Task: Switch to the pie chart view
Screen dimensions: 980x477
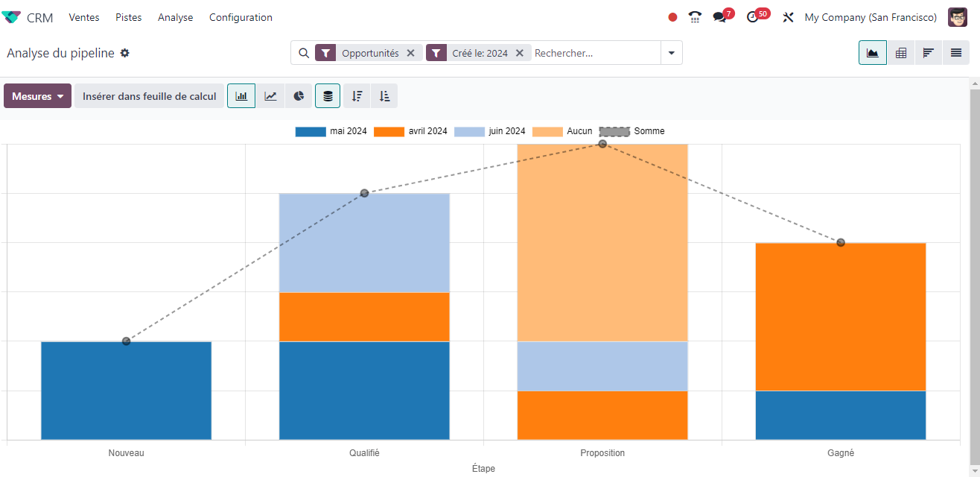Action: 299,96
